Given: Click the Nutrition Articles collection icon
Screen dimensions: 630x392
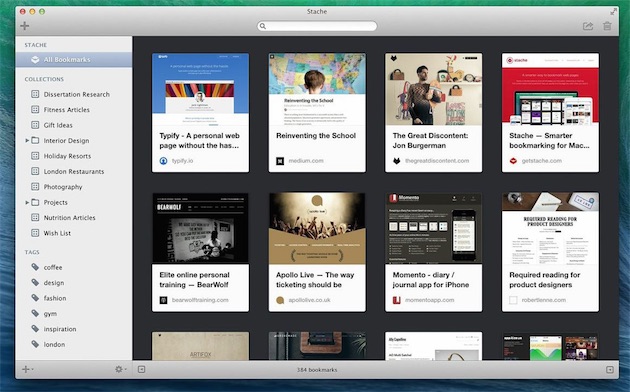Looking at the screenshot, I should pos(35,218).
